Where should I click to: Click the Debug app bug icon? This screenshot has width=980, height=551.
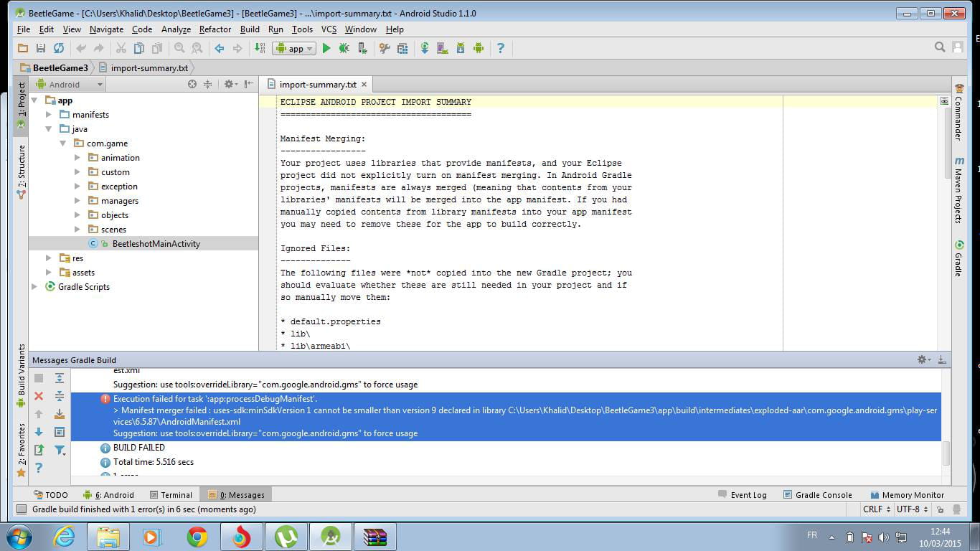pos(344,48)
